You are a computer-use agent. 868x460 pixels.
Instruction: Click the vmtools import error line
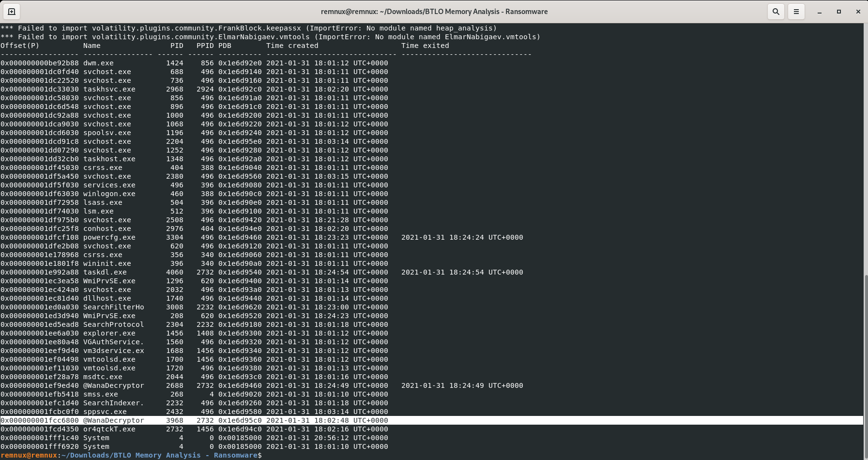click(x=271, y=37)
